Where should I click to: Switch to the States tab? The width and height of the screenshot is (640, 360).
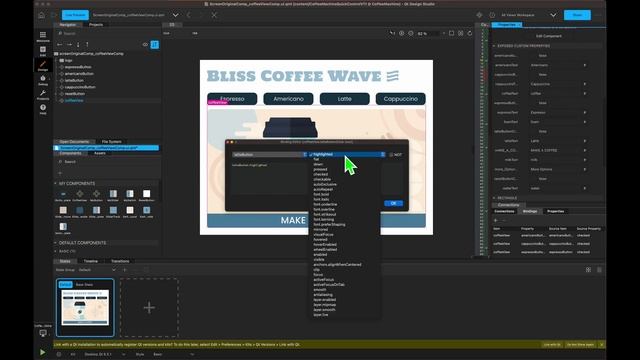point(65,261)
